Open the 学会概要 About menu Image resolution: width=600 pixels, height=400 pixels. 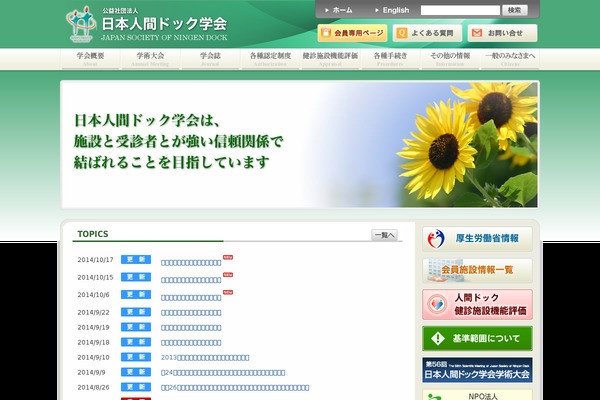(90, 59)
